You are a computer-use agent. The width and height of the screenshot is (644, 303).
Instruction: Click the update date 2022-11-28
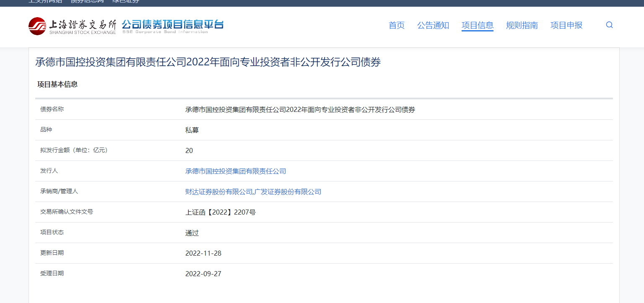coord(203,253)
